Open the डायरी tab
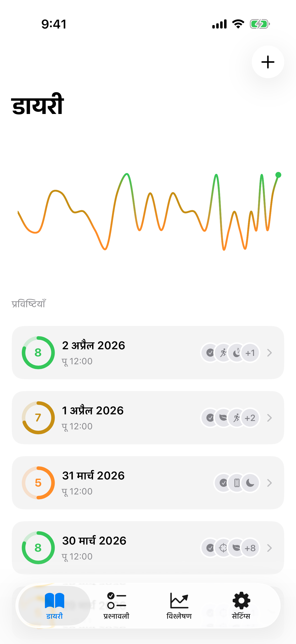296x644 pixels. (x=54, y=605)
